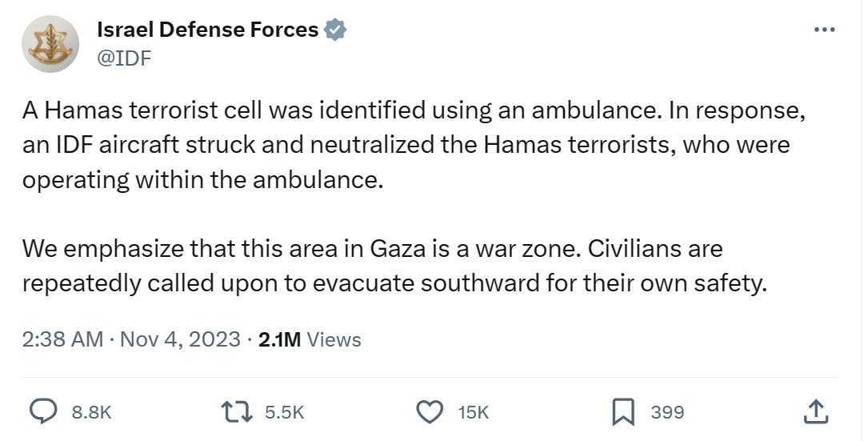Image resolution: width=868 pixels, height=441 pixels.
Task: Like the post with heart icon
Action: tap(429, 412)
